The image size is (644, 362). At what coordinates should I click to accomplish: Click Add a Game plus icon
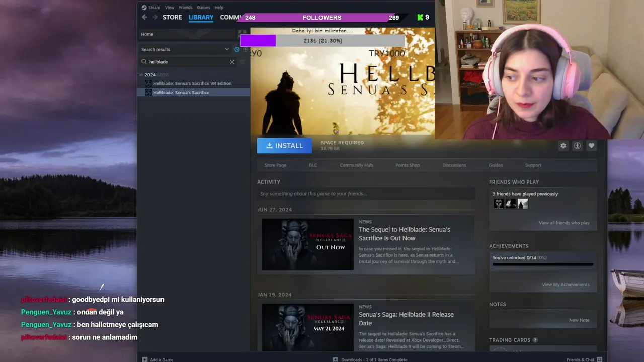(x=145, y=359)
